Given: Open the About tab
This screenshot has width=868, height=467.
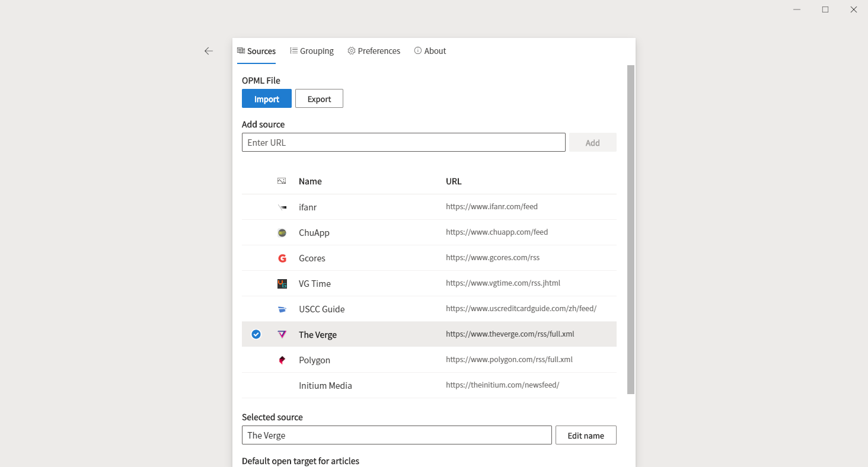Looking at the screenshot, I should (430, 51).
